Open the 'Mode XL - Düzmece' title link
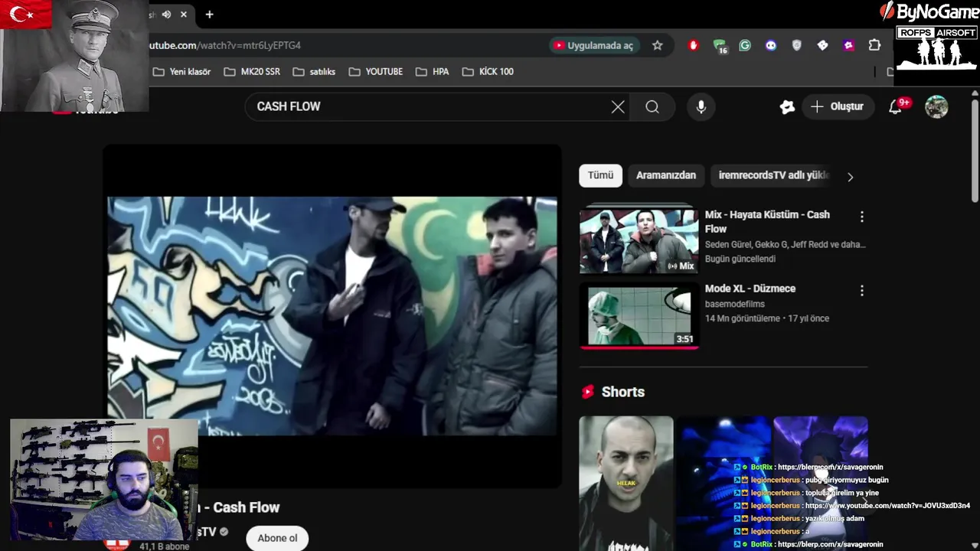Screen dimensions: 980x551 pyautogui.click(x=750, y=289)
